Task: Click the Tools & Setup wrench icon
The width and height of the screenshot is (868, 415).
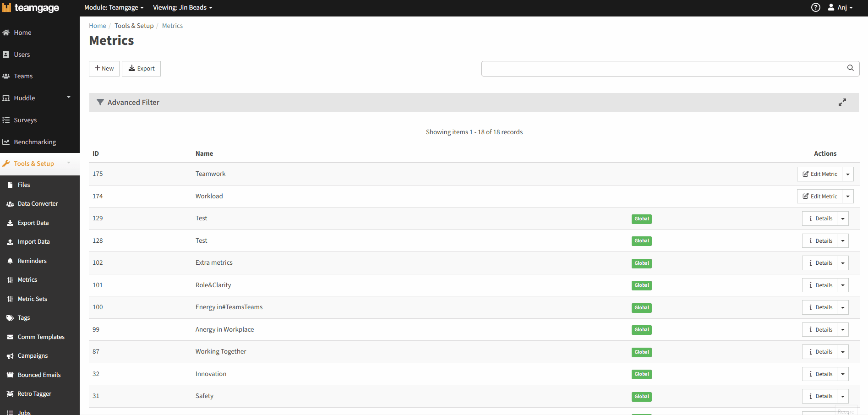Action: (x=6, y=164)
